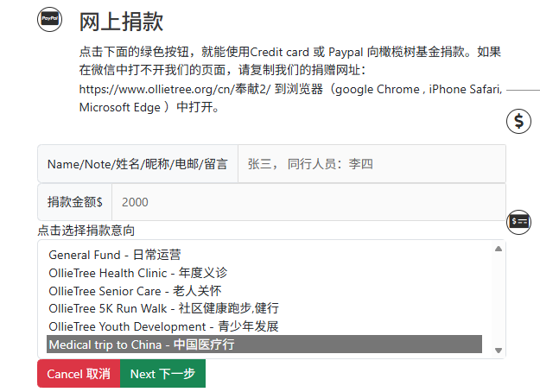Select OllieTree Youth Development option

(163, 326)
